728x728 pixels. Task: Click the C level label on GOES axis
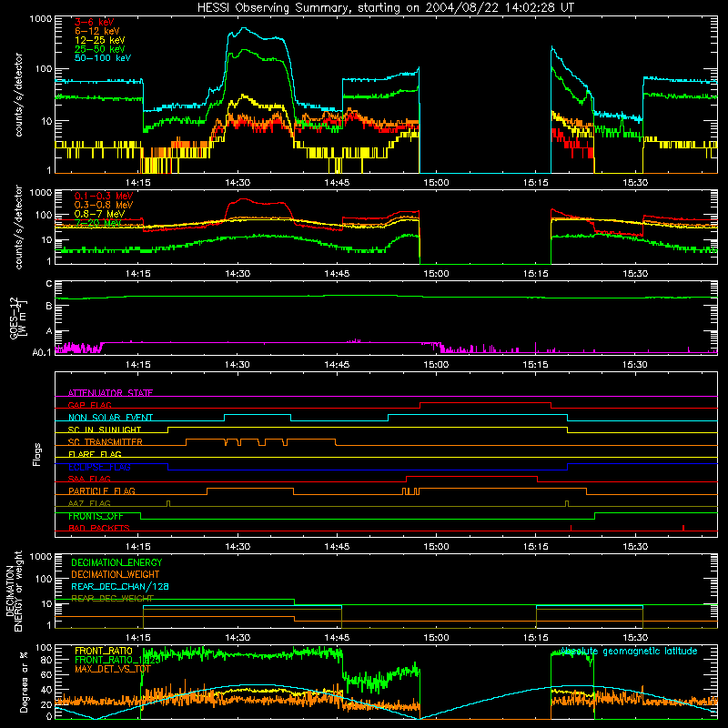pyautogui.click(x=49, y=284)
